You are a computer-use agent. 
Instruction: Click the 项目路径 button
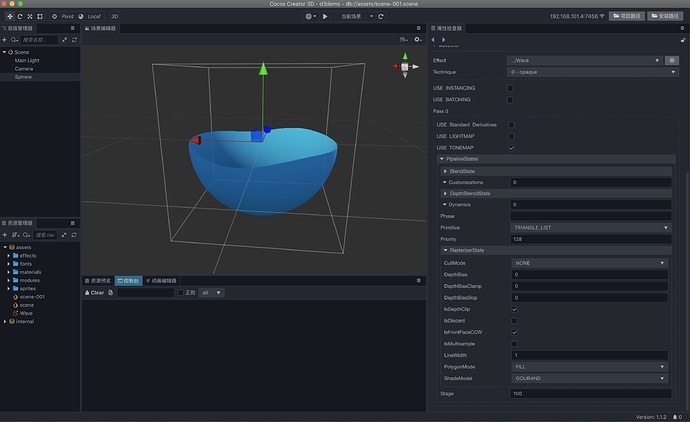pos(625,17)
